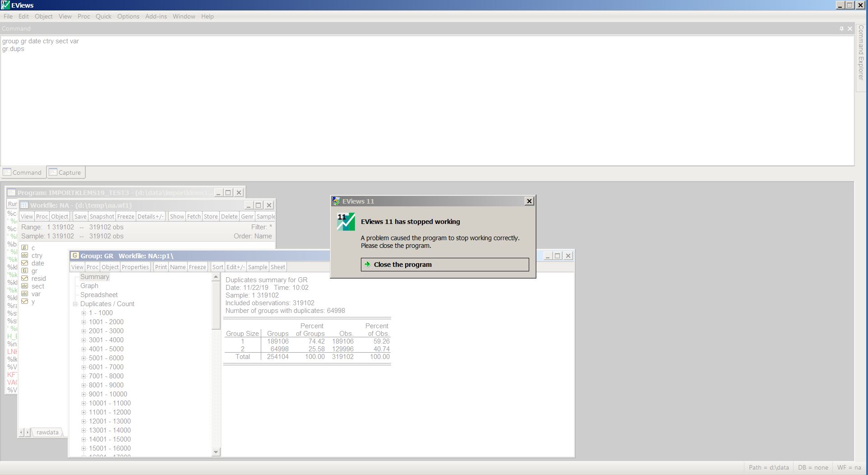
Task: Click the ctry alpha series icon
Action: point(25,256)
